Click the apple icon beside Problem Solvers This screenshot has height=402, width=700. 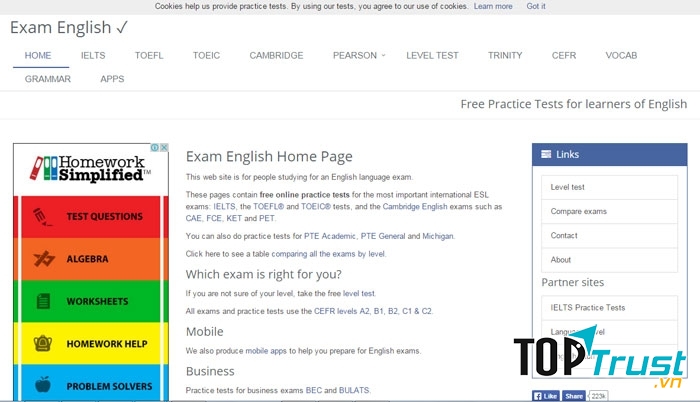point(43,385)
